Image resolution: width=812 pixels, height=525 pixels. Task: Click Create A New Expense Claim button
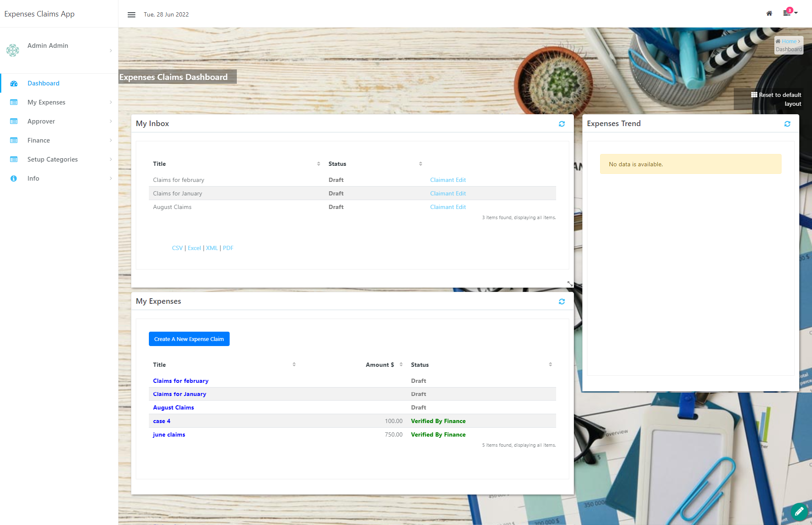(189, 339)
